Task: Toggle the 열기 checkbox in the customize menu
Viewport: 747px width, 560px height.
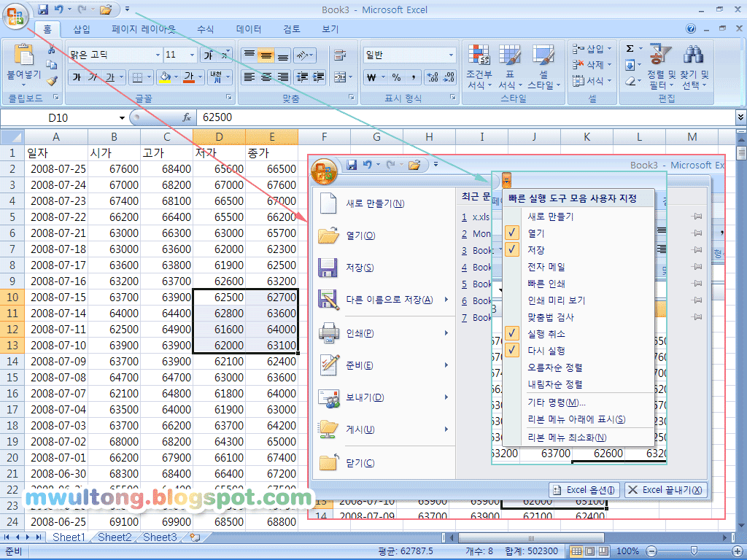Action: click(x=511, y=233)
